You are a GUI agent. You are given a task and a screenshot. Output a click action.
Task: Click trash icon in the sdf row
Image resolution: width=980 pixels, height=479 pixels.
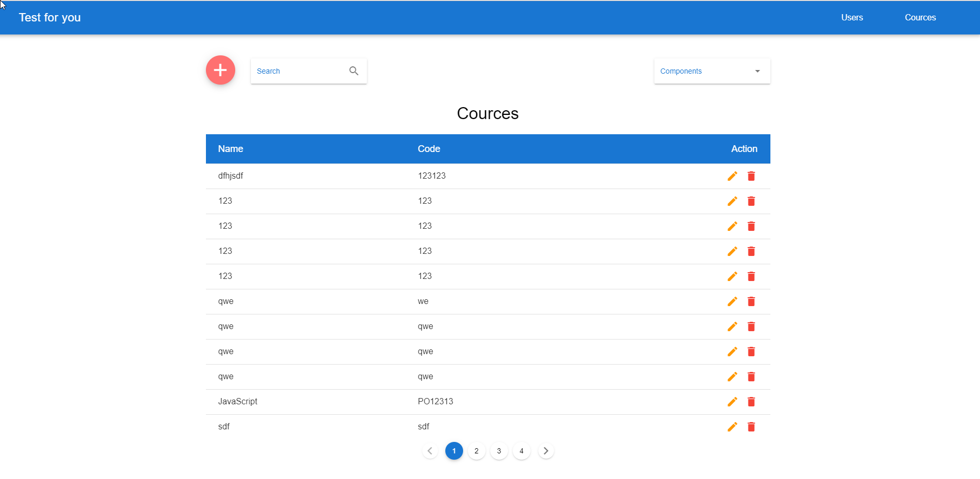pos(751,427)
